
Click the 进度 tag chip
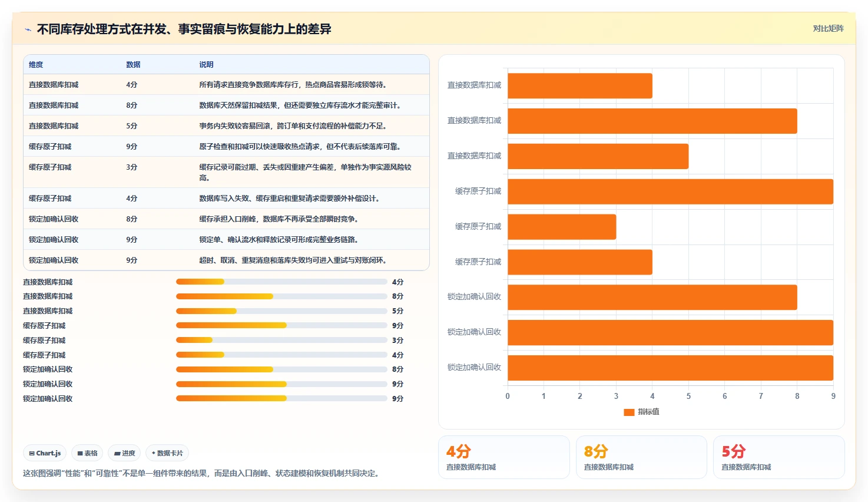pos(124,453)
